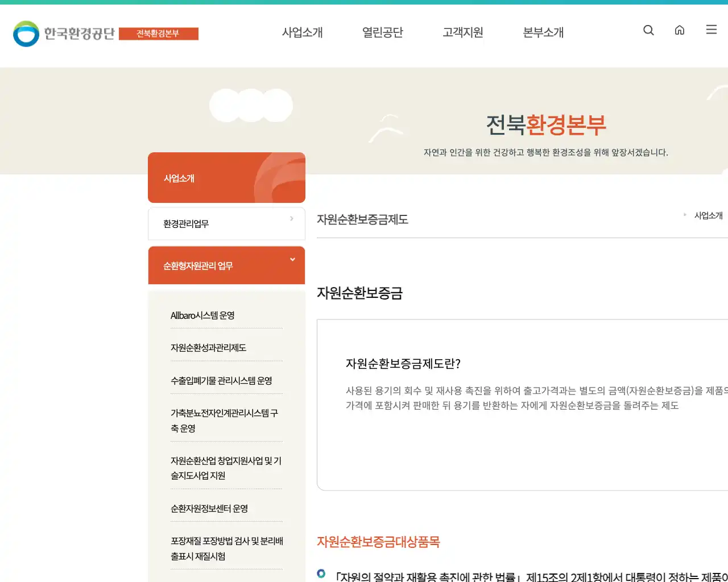Click the 사업소개 breadcrumb item
The image size is (728, 582).
tap(709, 215)
